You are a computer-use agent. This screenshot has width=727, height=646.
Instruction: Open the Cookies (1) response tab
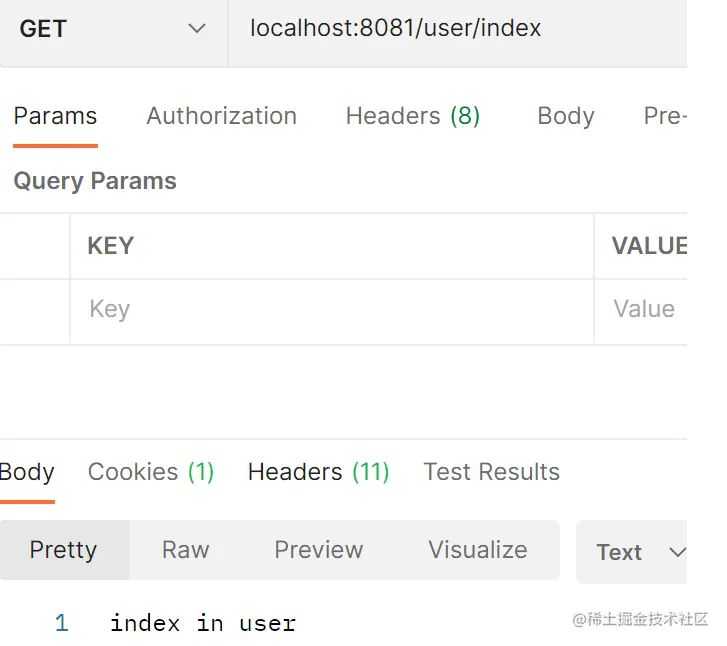pos(151,472)
